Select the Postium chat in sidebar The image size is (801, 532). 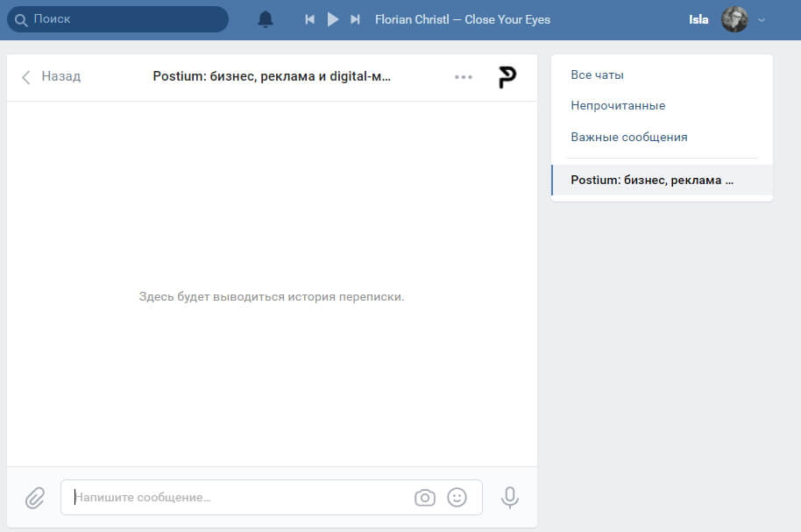pyautogui.click(x=651, y=180)
